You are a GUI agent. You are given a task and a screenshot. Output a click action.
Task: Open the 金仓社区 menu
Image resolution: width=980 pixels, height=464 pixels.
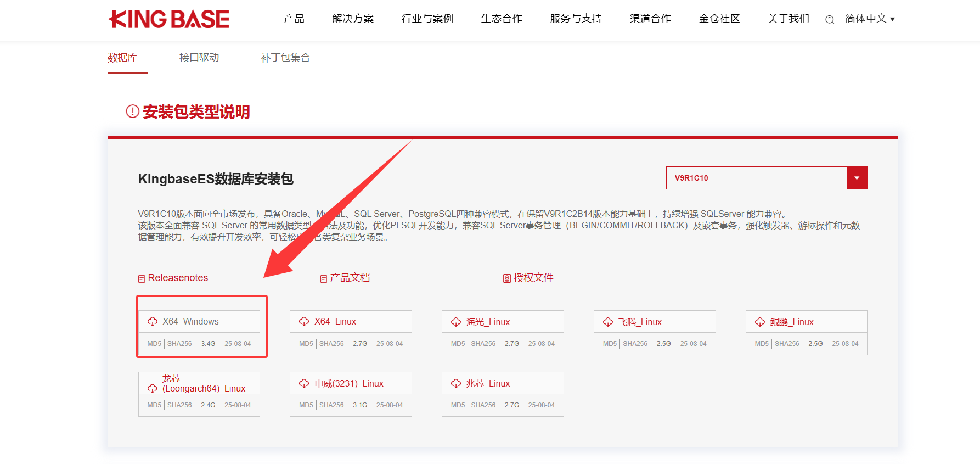click(x=719, y=19)
